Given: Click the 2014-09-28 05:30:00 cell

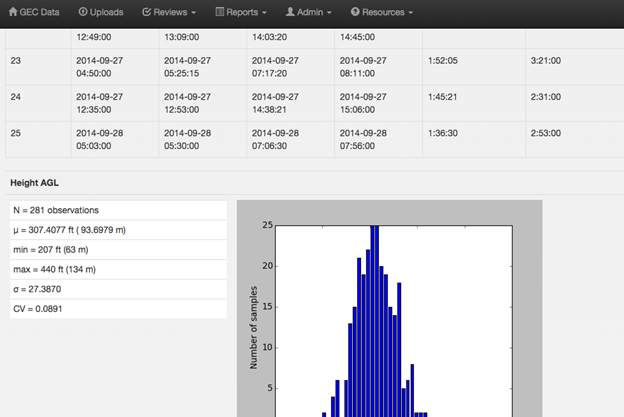Looking at the screenshot, I should point(203,139).
